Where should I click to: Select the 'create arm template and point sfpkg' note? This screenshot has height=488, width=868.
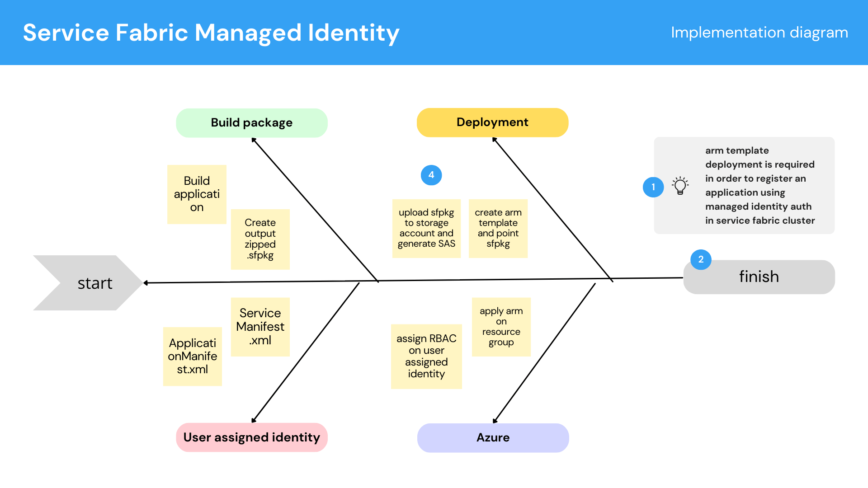tap(498, 229)
